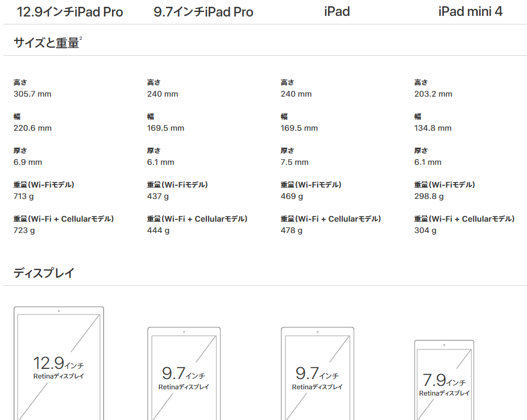Viewport: 527px width, 420px height.
Task: Select the 9.7インチiPad Pro column header
Action: (204, 12)
